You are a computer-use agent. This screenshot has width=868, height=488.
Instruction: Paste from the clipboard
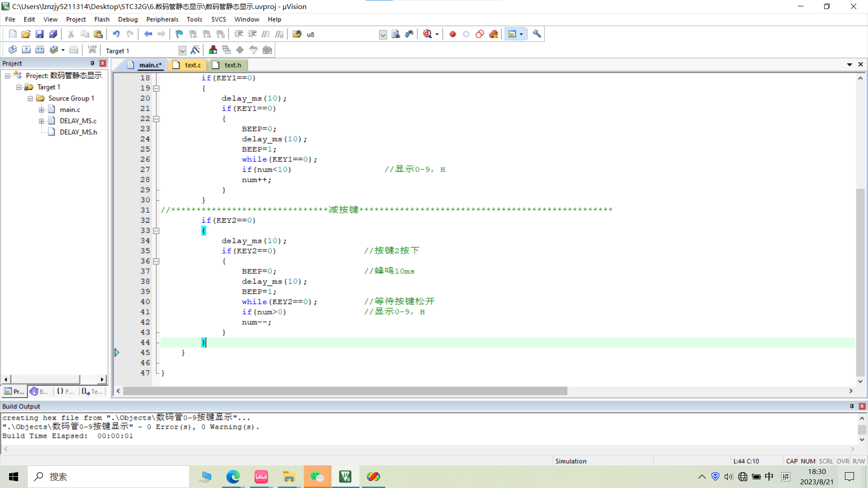click(x=98, y=34)
